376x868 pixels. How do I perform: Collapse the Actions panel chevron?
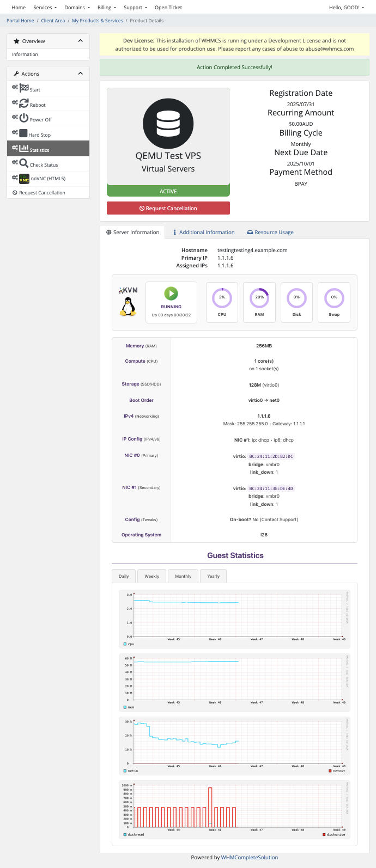[x=81, y=74]
